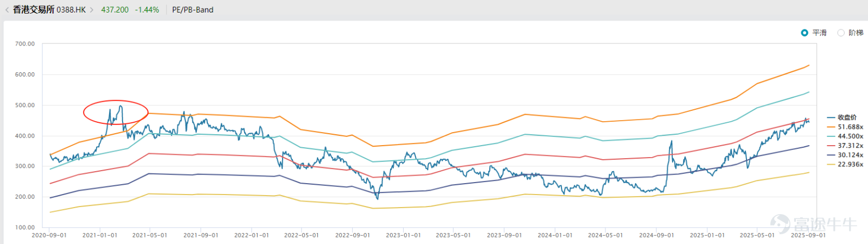The height and width of the screenshot is (244, 868).
Task: Select the 阶梯 step radio button
Action: pos(841,33)
